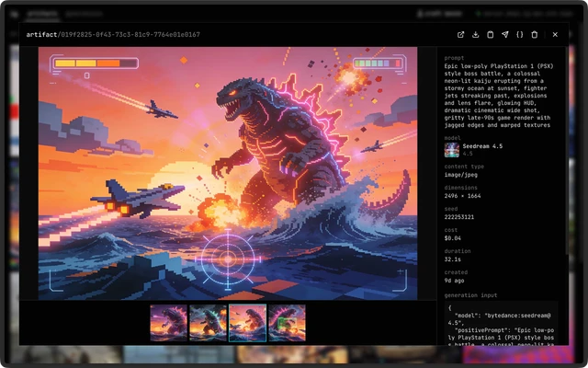Image resolution: width=588 pixels, height=368 pixels.
Task: Click the Seedream 4.5 model avatar
Action: coord(451,150)
